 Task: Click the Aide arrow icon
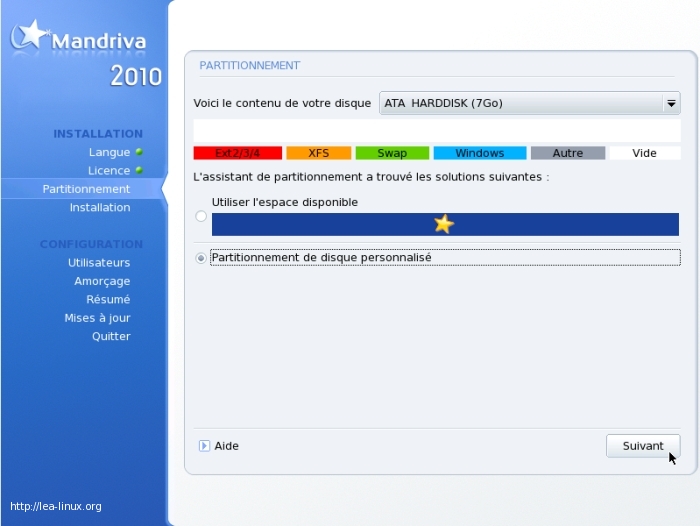coord(204,446)
